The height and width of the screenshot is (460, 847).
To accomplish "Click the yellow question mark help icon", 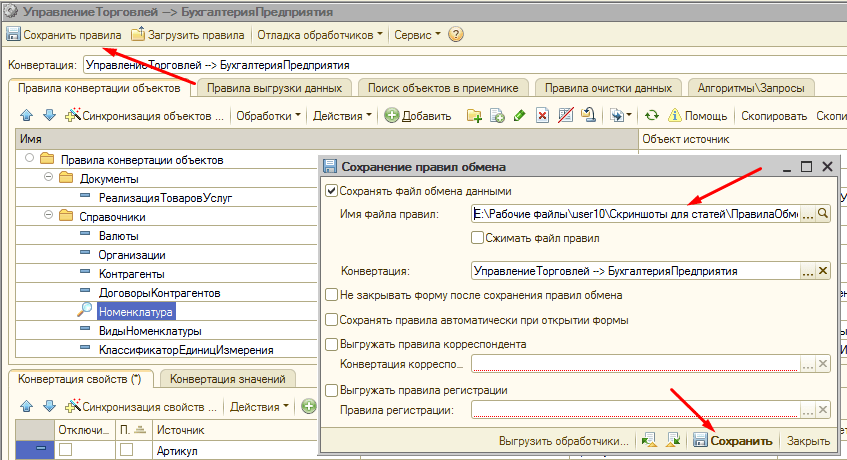I will coord(456,35).
